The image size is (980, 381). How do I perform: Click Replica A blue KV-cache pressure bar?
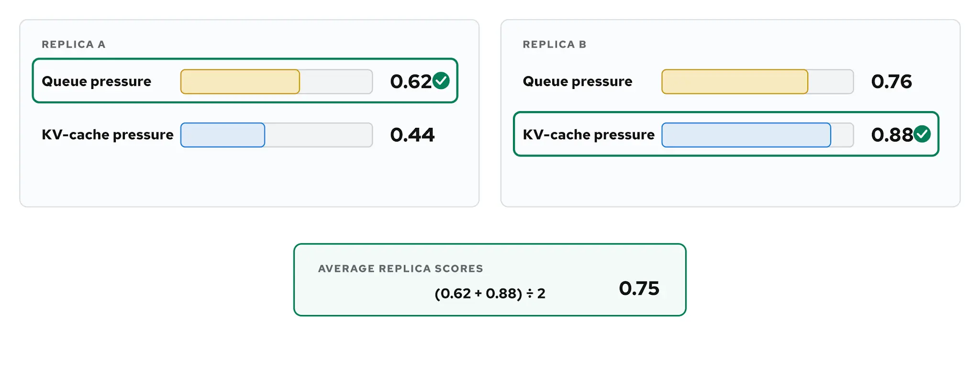[x=223, y=135]
